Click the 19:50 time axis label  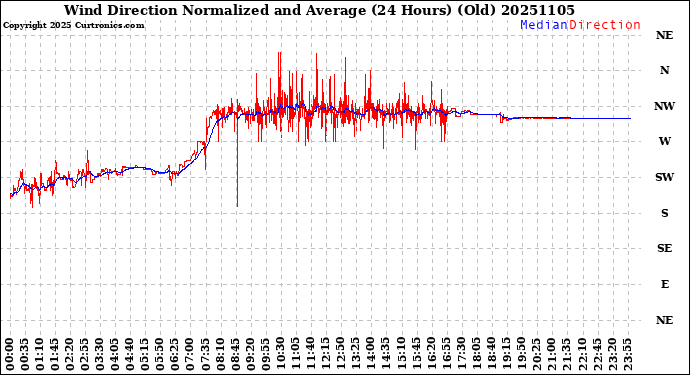click(x=521, y=355)
